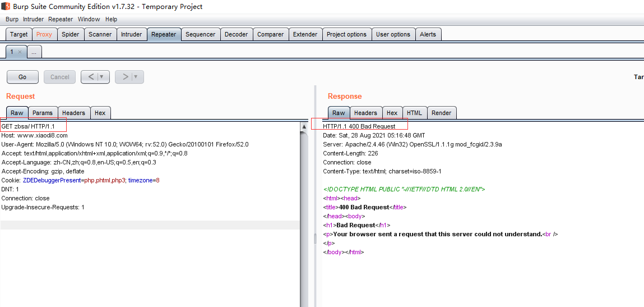Click the request pane vertical scrollbar track
Screen dimensions: 644x307
click(x=304, y=219)
